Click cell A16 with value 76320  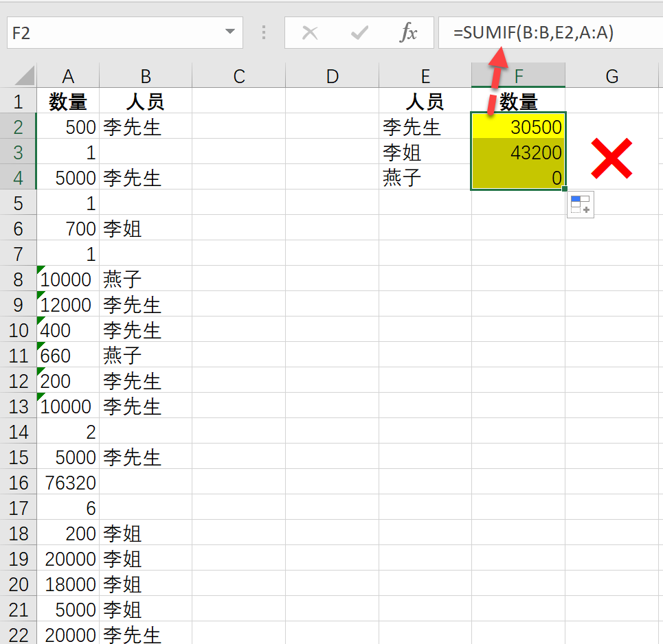[x=68, y=483]
